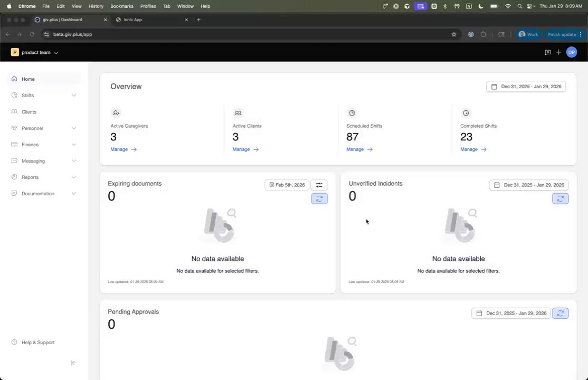Refresh the Unverified Incidents widget
The height and width of the screenshot is (380, 588).
pos(560,198)
